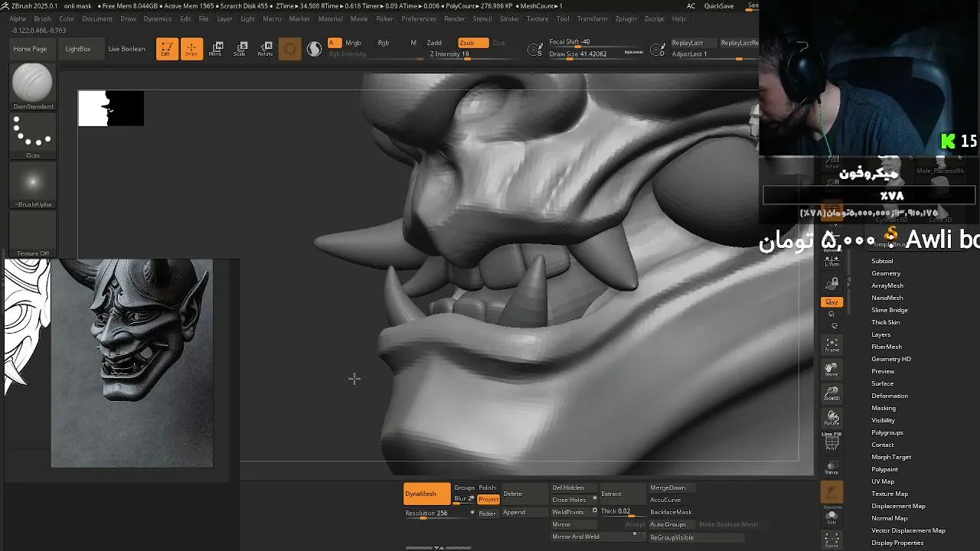Select the Draw mode icon
980x551 pixels.
pos(191,49)
